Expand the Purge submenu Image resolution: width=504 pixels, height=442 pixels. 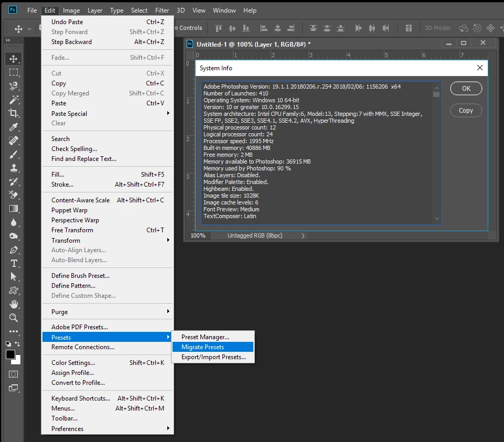coord(108,312)
